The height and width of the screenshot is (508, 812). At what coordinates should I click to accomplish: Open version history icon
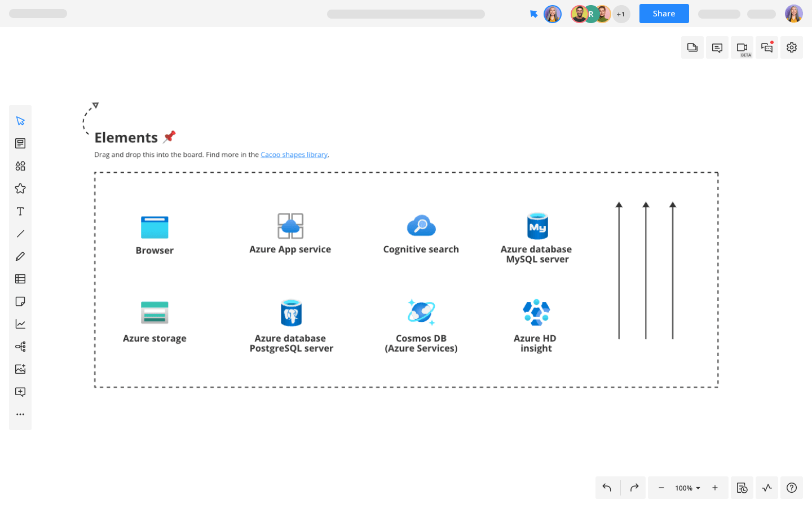[x=742, y=488]
